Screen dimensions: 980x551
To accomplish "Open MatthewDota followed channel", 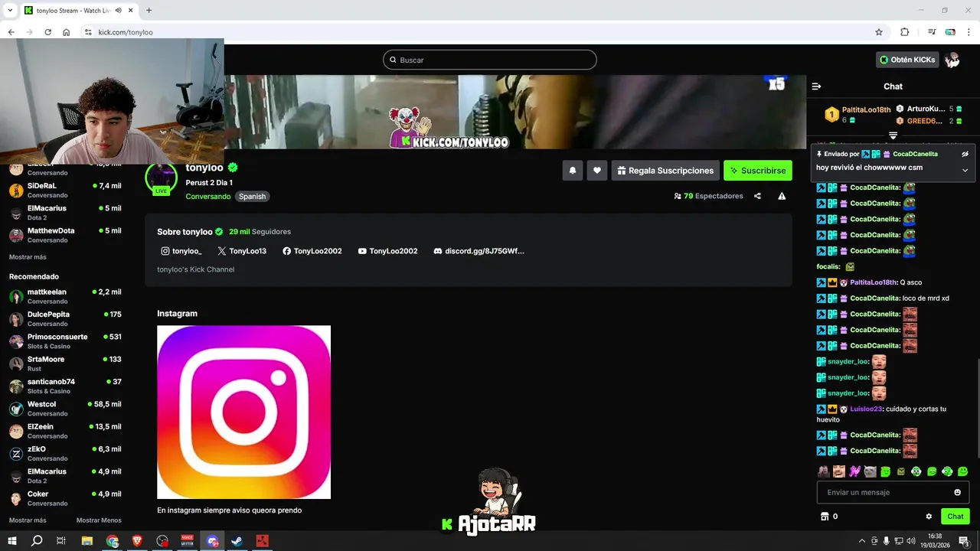I will pyautogui.click(x=65, y=235).
